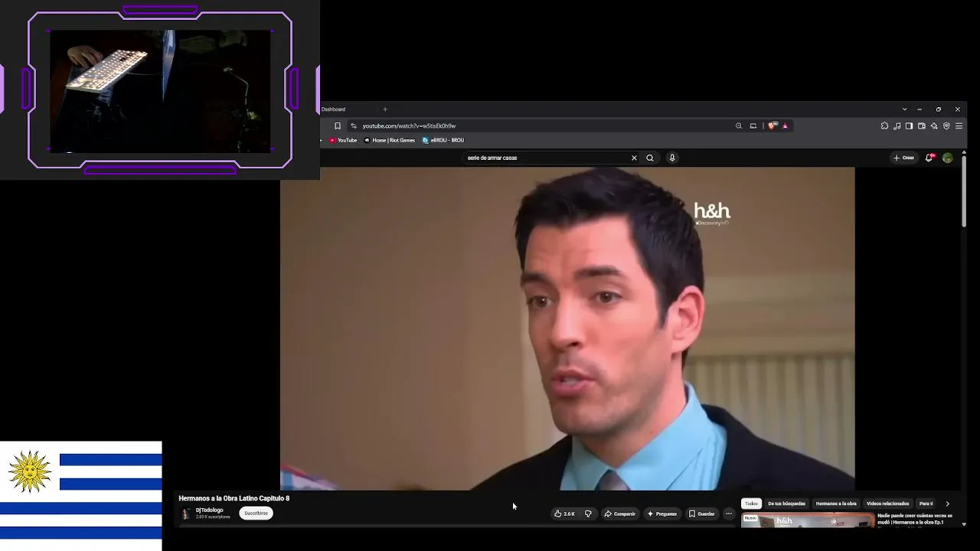This screenshot has height=551, width=980.
Task: Open YouTube notifications bell
Action: tap(929, 158)
